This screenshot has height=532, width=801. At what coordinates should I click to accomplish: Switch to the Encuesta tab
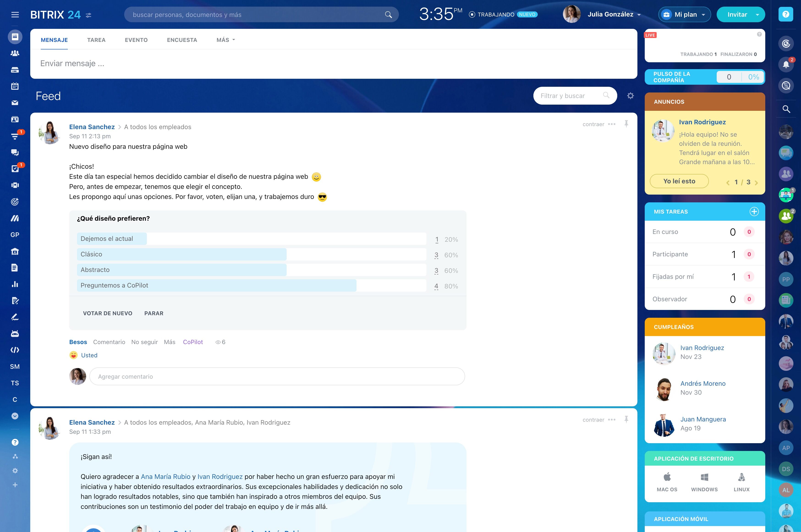pyautogui.click(x=182, y=40)
